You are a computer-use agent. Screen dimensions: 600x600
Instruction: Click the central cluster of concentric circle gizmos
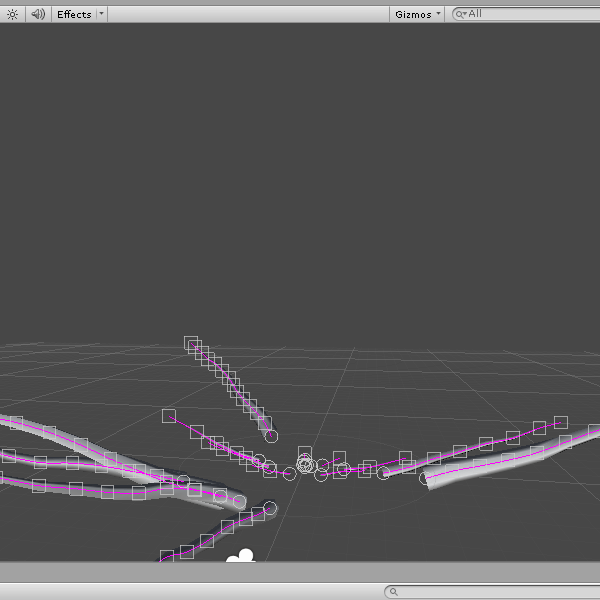point(306,464)
